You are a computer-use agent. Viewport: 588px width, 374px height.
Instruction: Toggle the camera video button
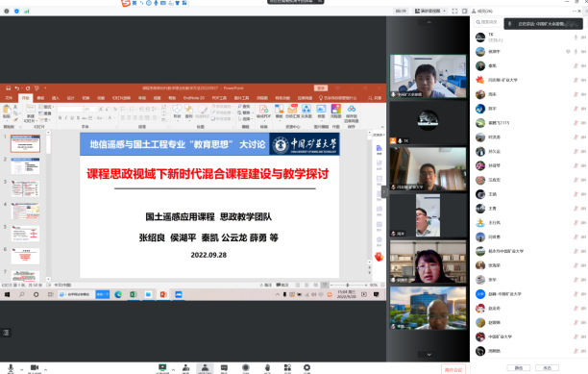35,368
